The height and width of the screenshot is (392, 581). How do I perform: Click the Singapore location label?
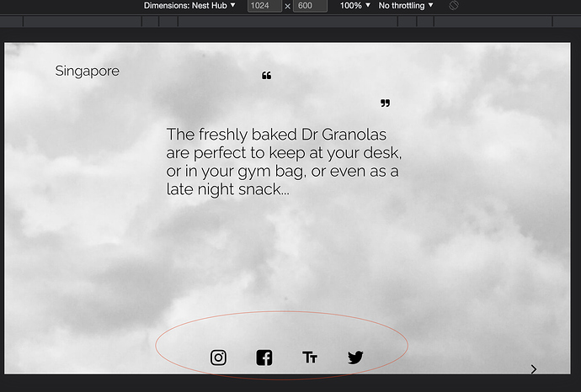coord(87,72)
